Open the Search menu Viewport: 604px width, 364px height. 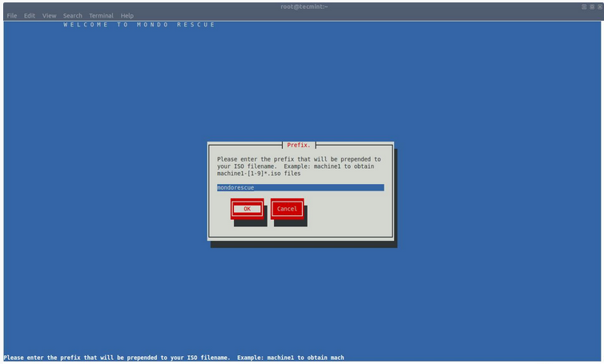coord(72,16)
